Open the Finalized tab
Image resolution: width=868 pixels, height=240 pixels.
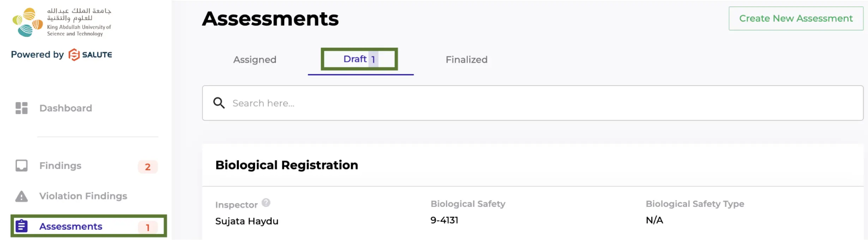coord(466,60)
